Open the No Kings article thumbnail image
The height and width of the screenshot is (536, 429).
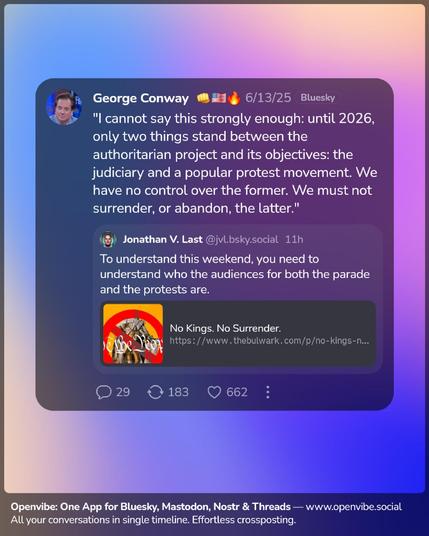coord(133,334)
